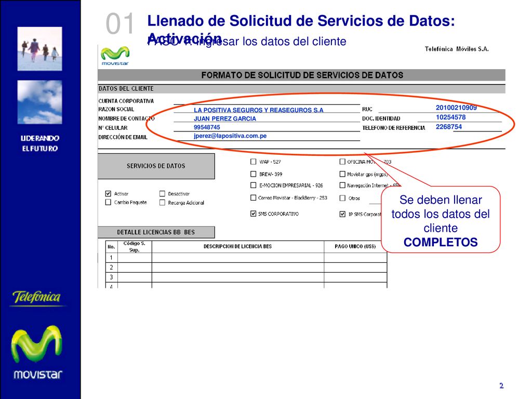Uncheck the Activar checkbox

click(x=108, y=193)
